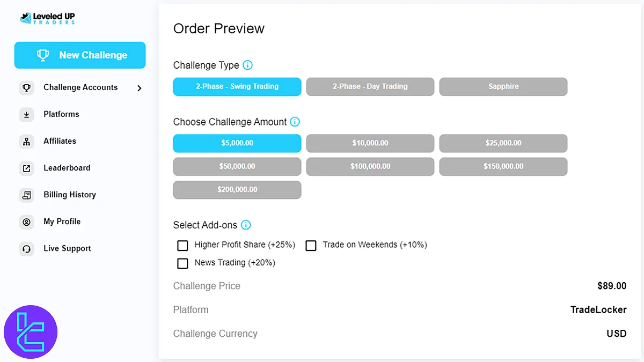This screenshot has height=362, width=644.
Task: Click the Challenge Accounts trophy icon
Action: tap(26, 87)
